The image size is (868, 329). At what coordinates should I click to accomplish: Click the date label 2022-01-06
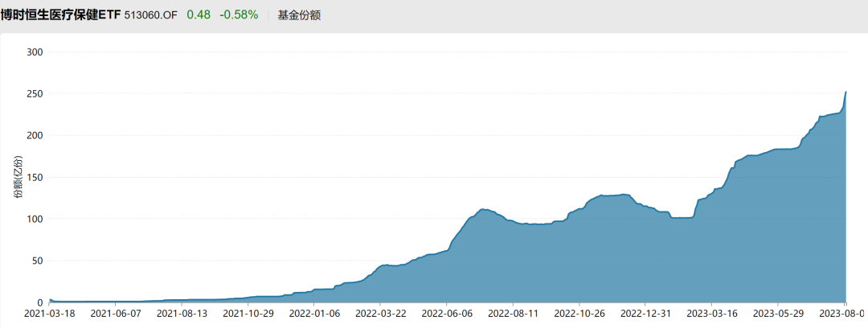314,314
